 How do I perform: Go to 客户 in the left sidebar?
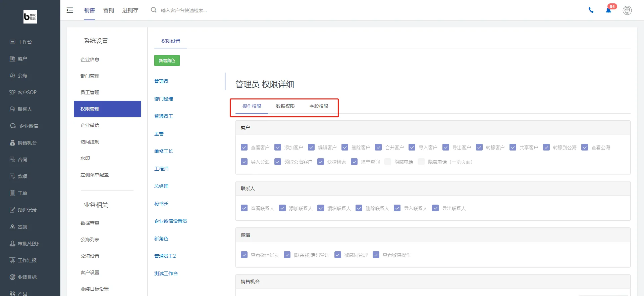coord(18,59)
